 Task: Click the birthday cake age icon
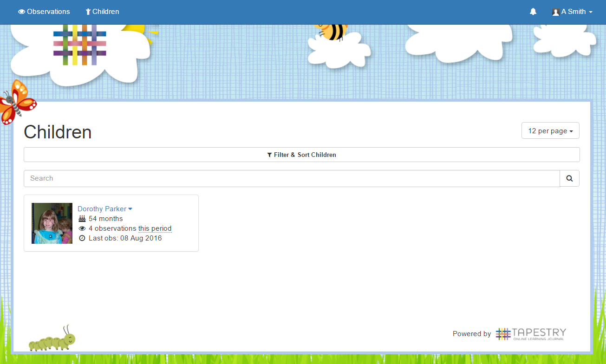pyautogui.click(x=82, y=219)
